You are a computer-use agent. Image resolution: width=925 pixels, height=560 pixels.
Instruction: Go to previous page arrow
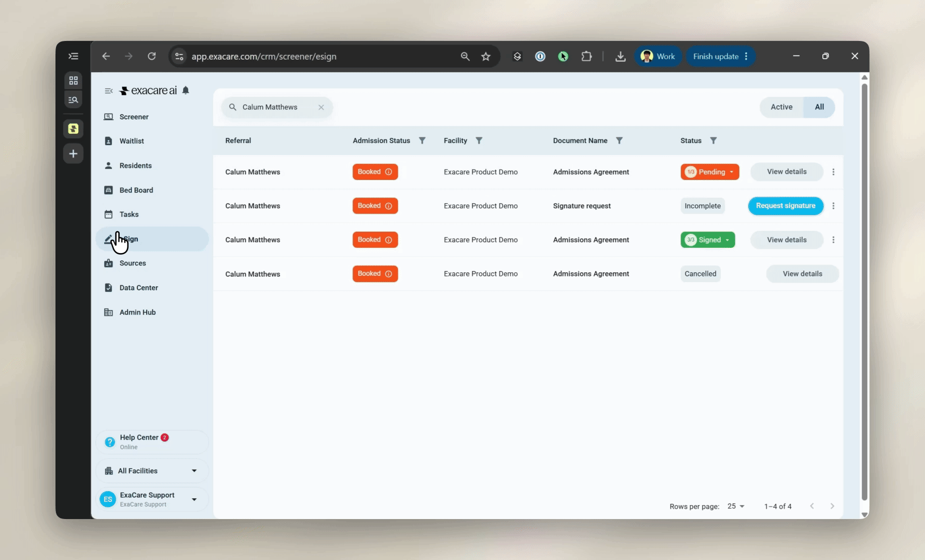click(812, 506)
